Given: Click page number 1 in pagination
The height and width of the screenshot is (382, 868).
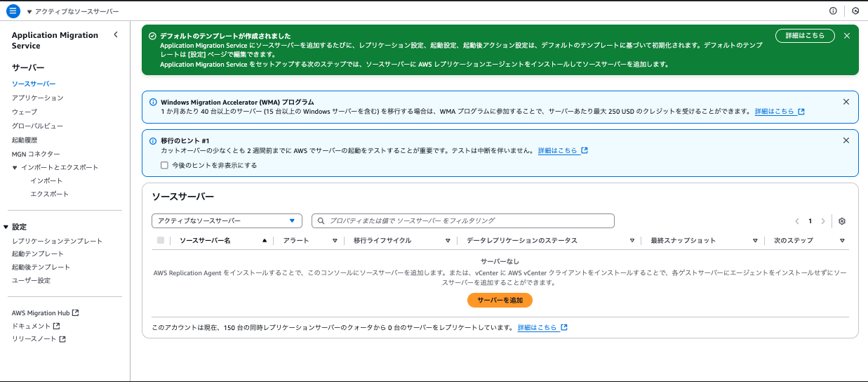Looking at the screenshot, I should click(810, 221).
